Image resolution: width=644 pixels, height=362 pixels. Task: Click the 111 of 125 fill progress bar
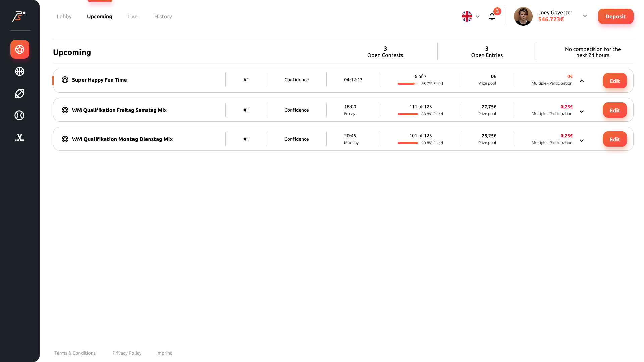[408, 114]
